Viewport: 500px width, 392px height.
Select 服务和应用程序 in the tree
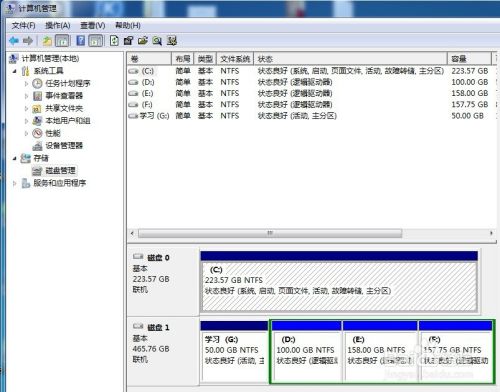tap(60, 183)
